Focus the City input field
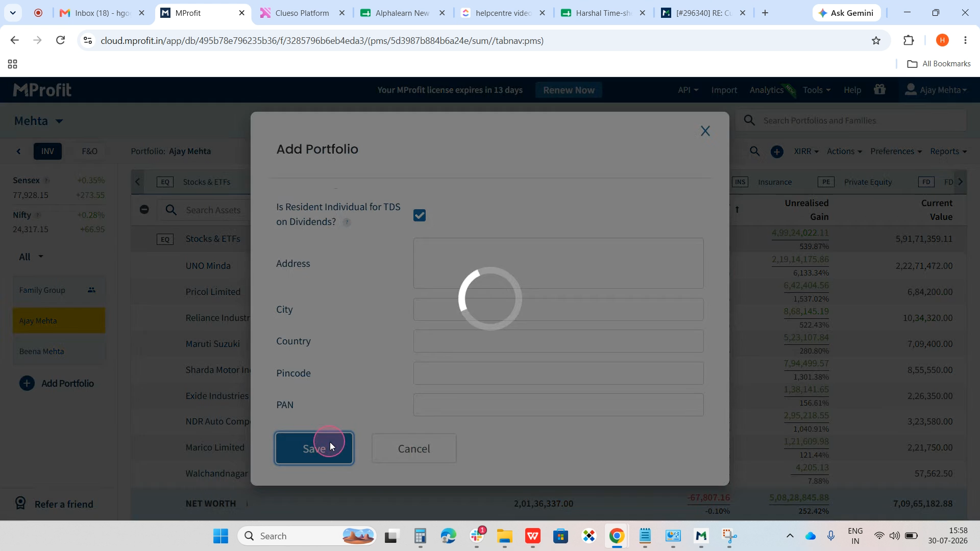Image resolution: width=980 pixels, height=551 pixels. point(558,310)
